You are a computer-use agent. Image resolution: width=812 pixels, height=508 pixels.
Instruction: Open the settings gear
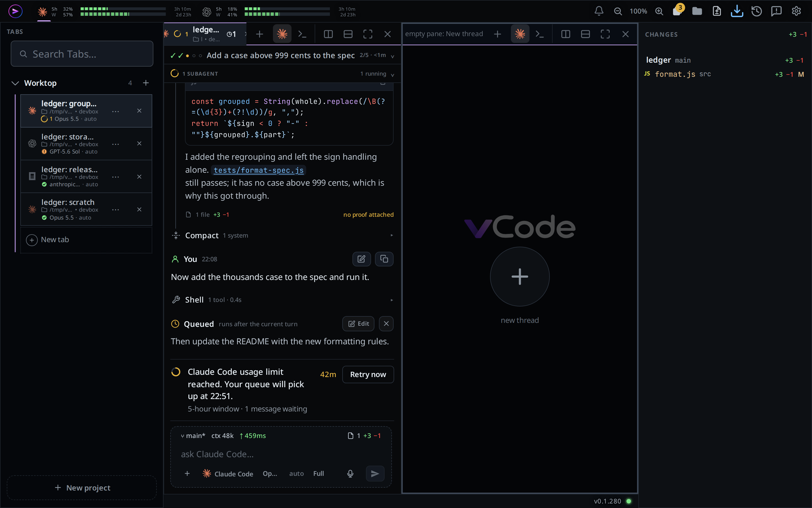[x=796, y=11]
